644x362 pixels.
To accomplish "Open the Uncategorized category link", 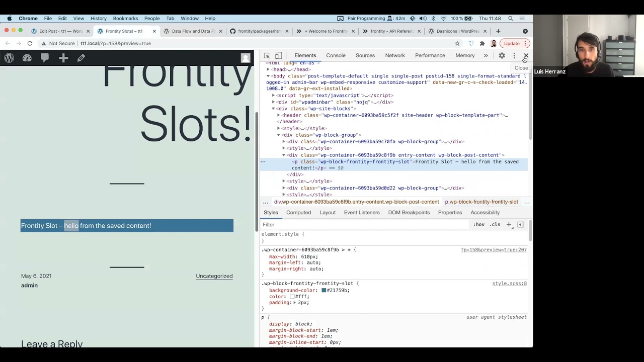I will coord(214,276).
